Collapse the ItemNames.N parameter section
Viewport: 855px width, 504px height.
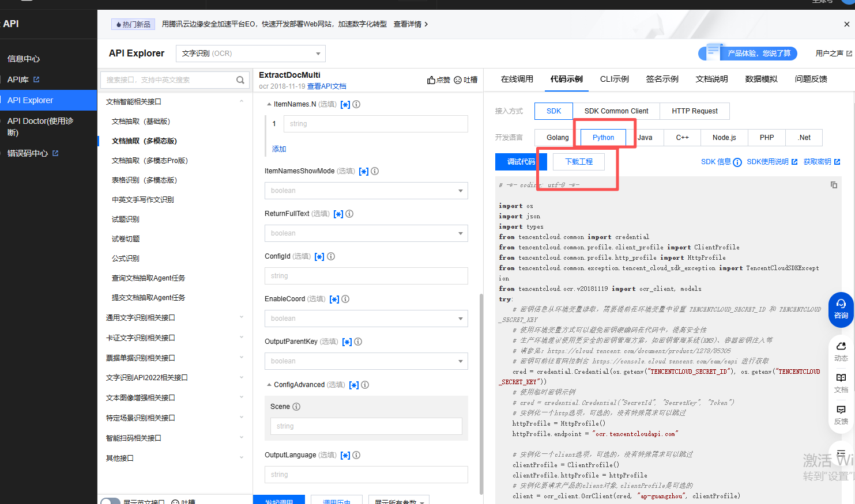[269, 104]
